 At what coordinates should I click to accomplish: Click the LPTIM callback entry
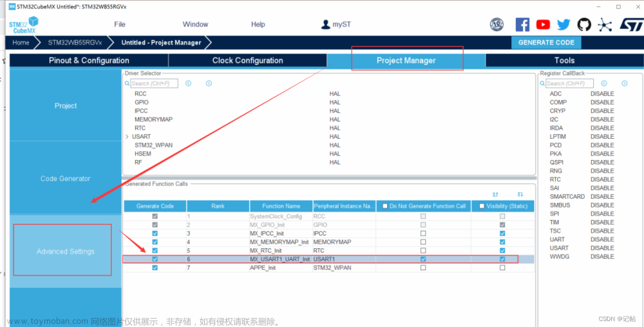tap(558, 137)
